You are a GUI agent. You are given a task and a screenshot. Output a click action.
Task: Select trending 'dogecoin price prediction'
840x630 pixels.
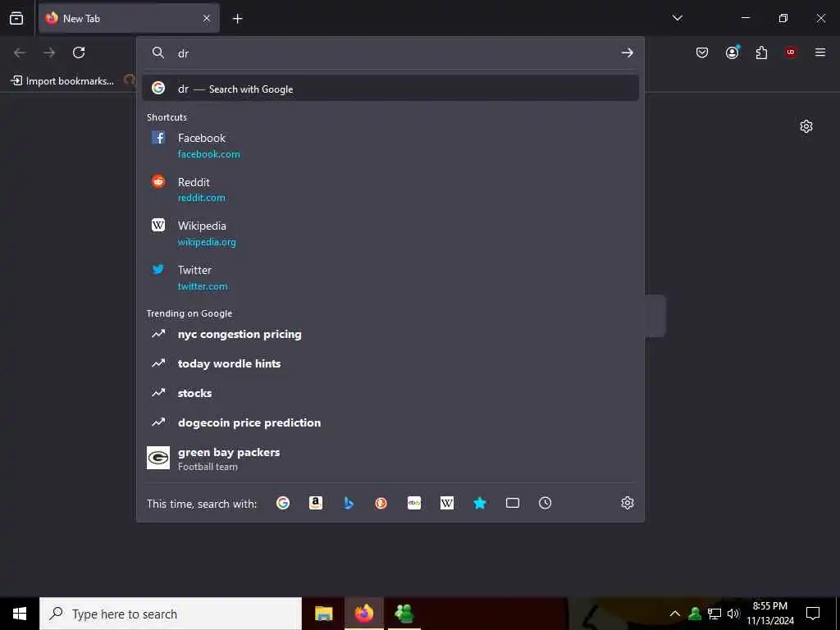[x=390, y=422]
